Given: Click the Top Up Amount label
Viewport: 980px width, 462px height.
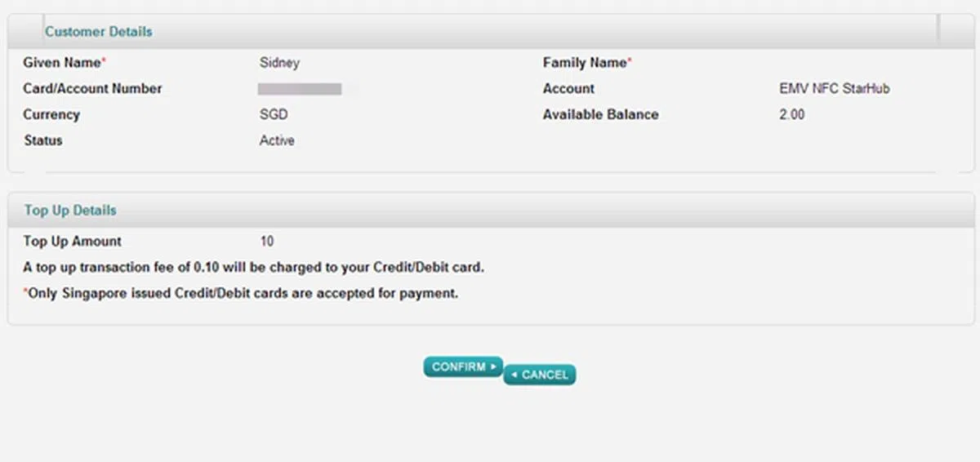Looking at the screenshot, I should [72, 242].
